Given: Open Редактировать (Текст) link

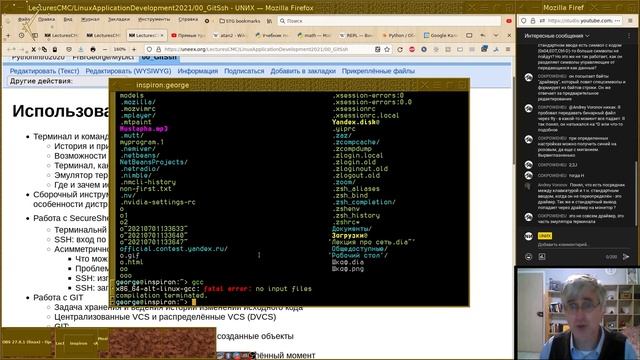Looking at the screenshot, I should pyautogui.click(x=44, y=71).
